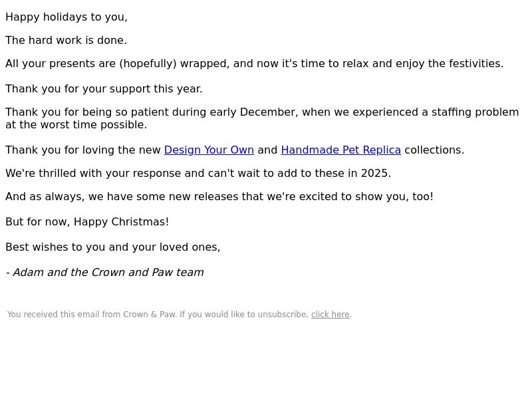Click 'Thank you for your support this year'
This screenshot has width=532, height=399.
coord(104,89)
